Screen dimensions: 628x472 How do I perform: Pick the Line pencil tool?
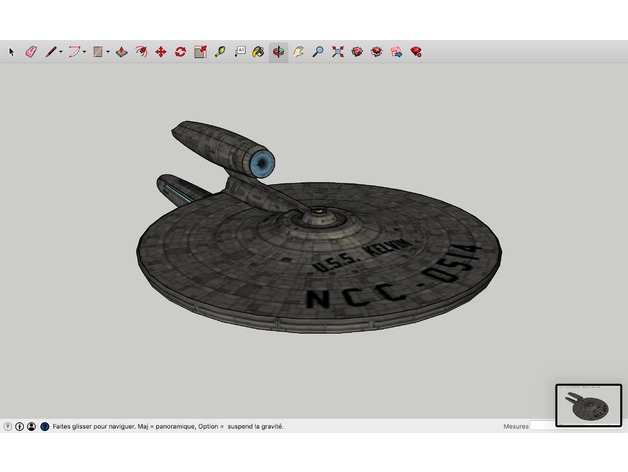click(x=51, y=52)
